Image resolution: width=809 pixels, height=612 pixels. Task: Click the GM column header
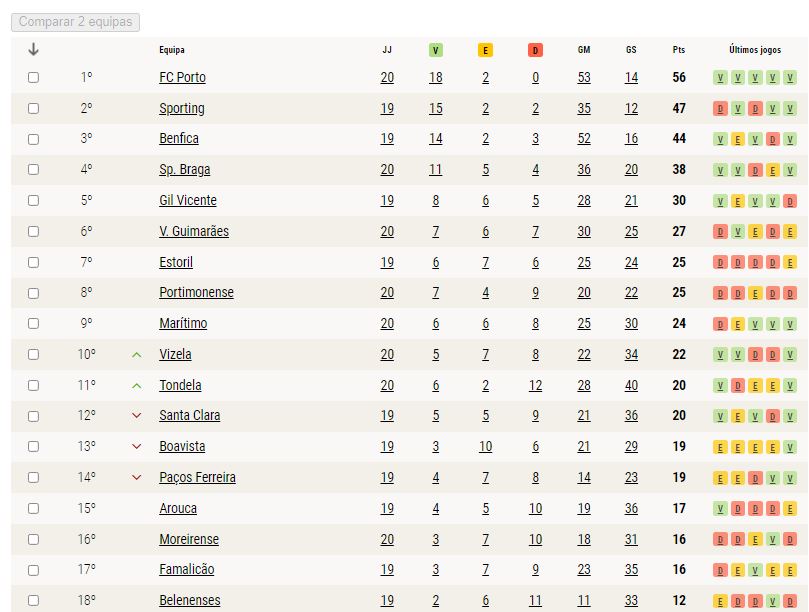click(584, 50)
